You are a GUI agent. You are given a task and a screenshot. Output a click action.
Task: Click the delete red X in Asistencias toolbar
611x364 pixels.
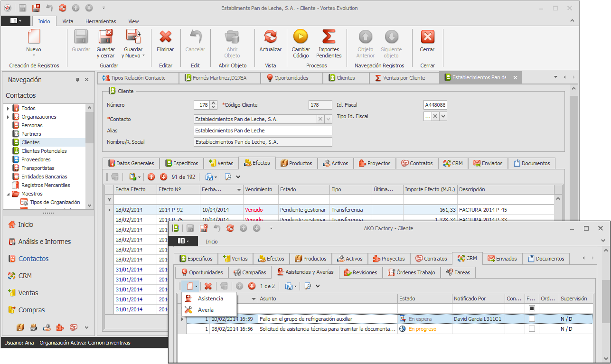tap(208, 286)
